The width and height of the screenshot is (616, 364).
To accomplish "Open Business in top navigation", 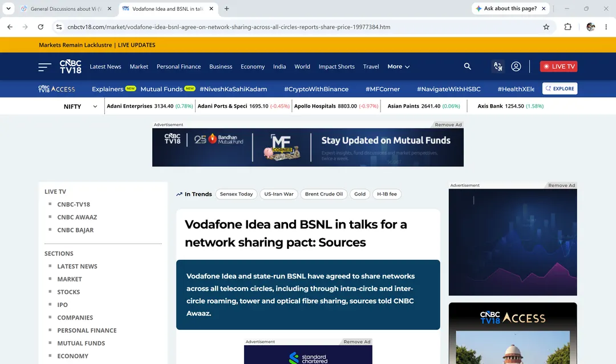I will pyautogui.click(x=221, y=67).
